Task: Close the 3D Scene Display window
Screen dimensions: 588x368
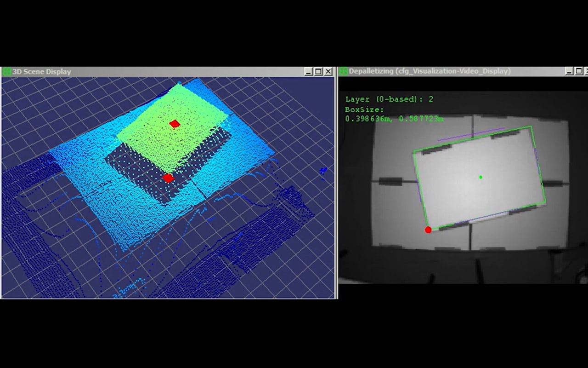Action: [x=328, y=72]
